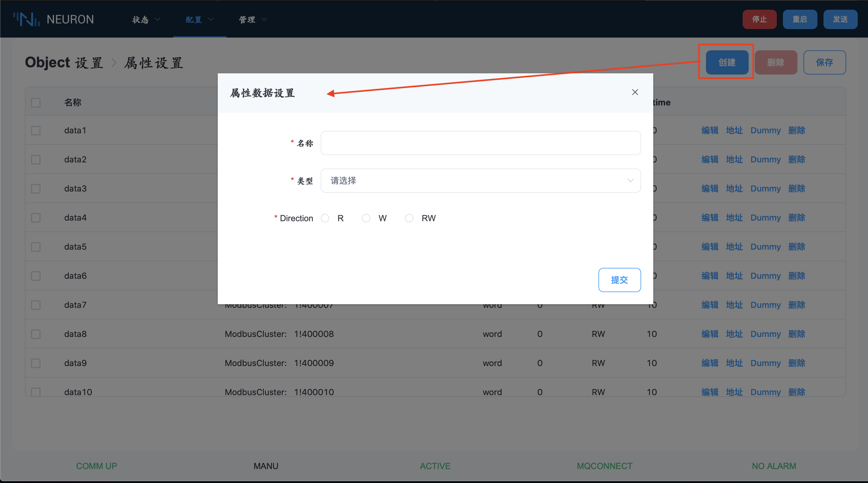Check the data7 row checkbox
The width and height of the screenshot is (868, 483).
[x=36, y=305]
